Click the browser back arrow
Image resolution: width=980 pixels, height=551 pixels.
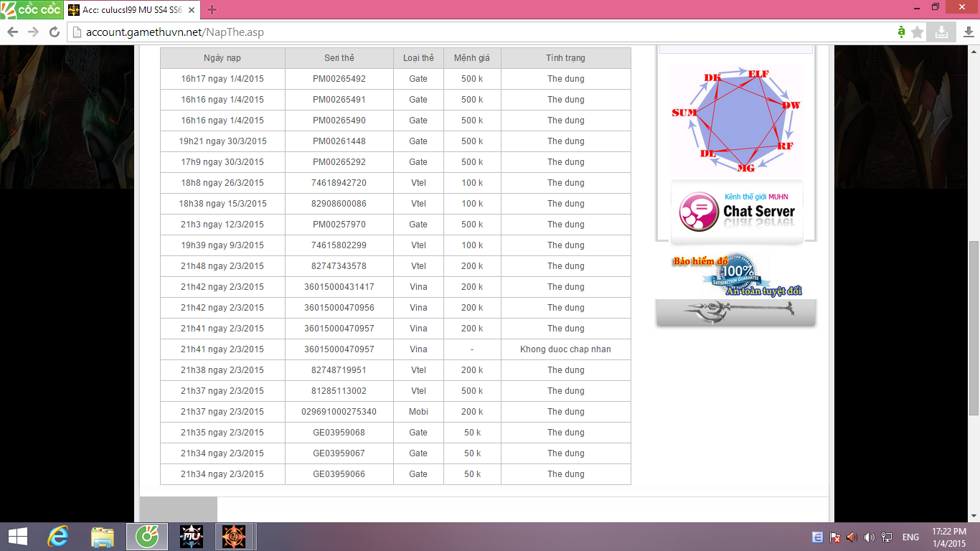pyautogui.click(x=12, y=32)
